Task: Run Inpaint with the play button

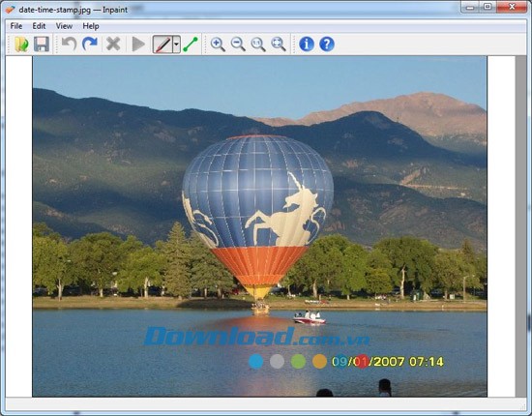Action: coord(138,45)
